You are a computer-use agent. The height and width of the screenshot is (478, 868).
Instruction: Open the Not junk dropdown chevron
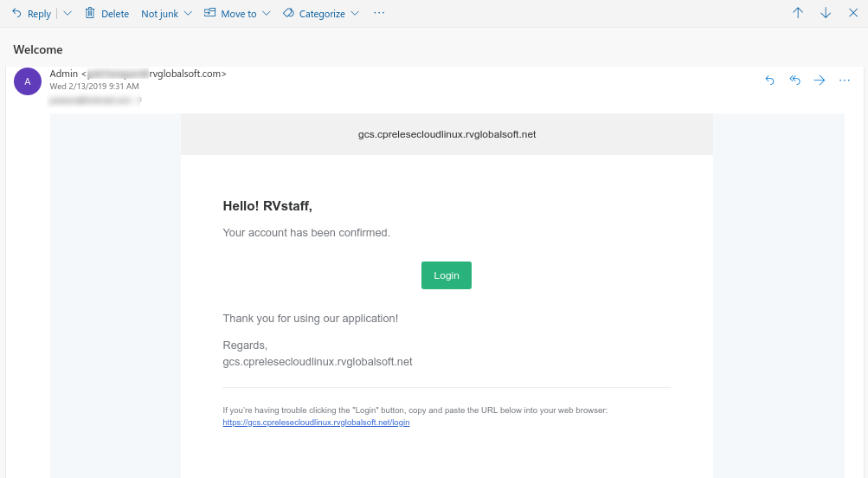188,13
